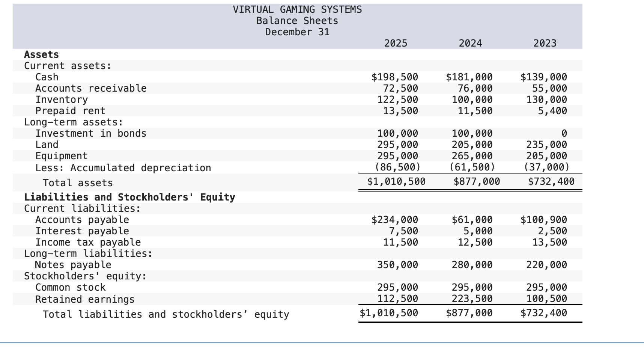644x347 pixels.
Task: Select Retained earnings value 112,500
Action: 397,299
